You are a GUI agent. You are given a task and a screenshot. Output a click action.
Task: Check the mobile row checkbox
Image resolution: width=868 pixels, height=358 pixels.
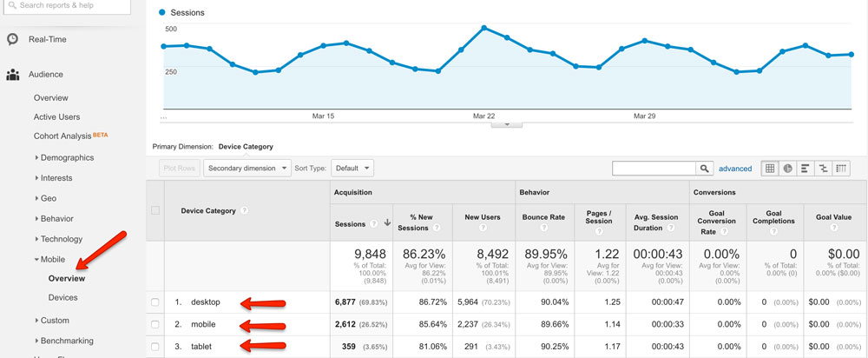click(155, 324)
